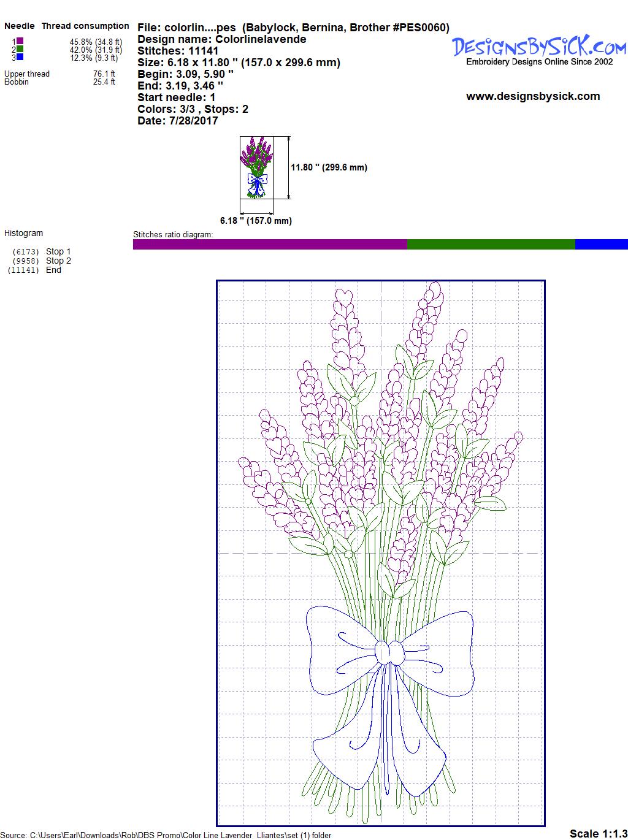
Task: Select Stop 1 in the Histogram list
Action: (x=58, y=251)
